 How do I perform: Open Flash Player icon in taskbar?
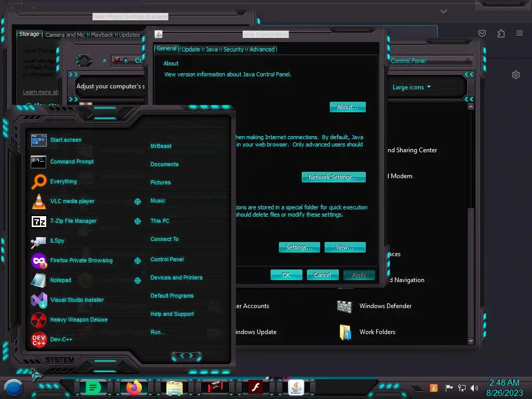256,387
